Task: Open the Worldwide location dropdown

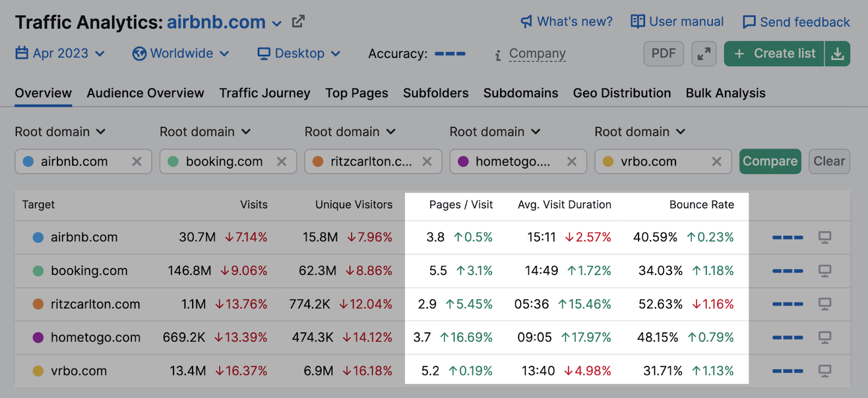Action: tap(181, 54)
